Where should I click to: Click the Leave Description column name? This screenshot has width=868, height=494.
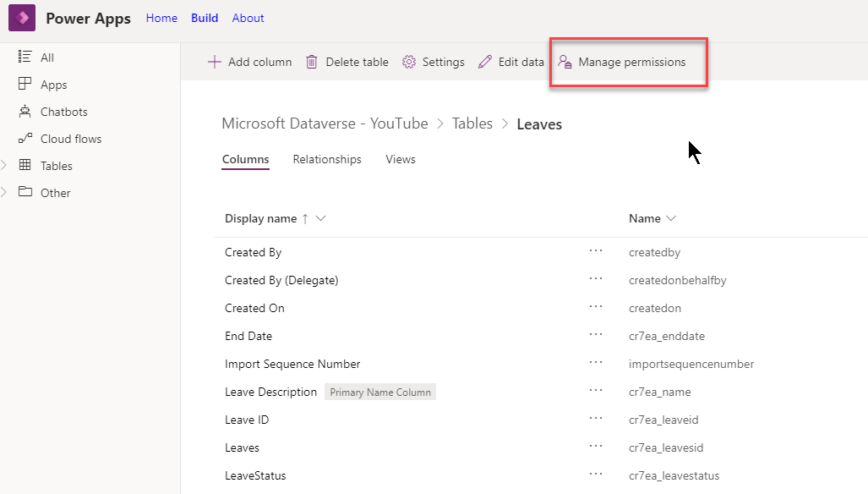coord(270,392)
